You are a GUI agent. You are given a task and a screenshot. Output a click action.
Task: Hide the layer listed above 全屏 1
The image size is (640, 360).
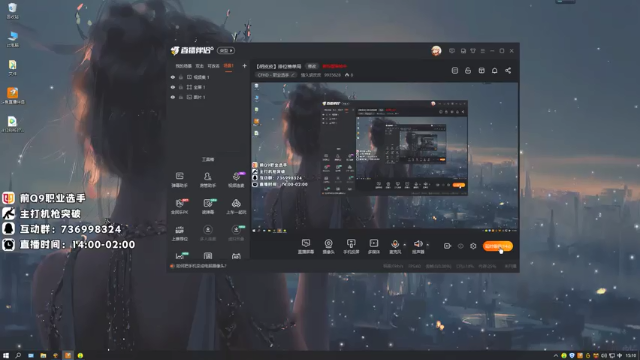point(173,77)
